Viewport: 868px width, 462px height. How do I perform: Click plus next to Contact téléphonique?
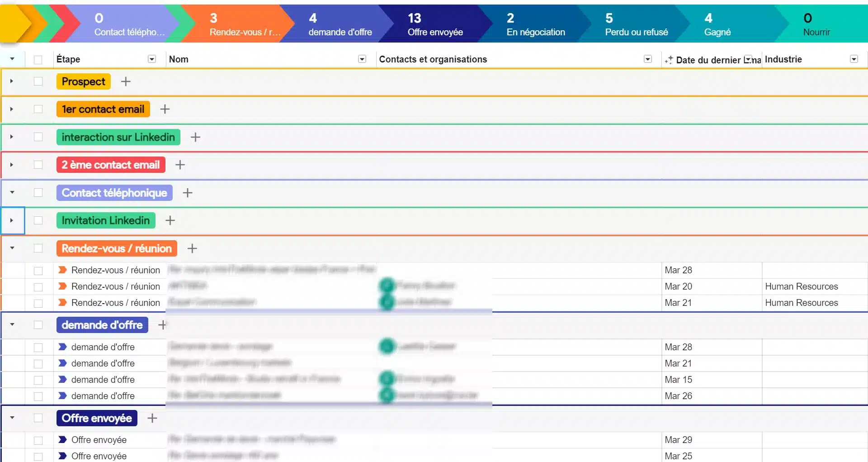click(x=188, y=193)
